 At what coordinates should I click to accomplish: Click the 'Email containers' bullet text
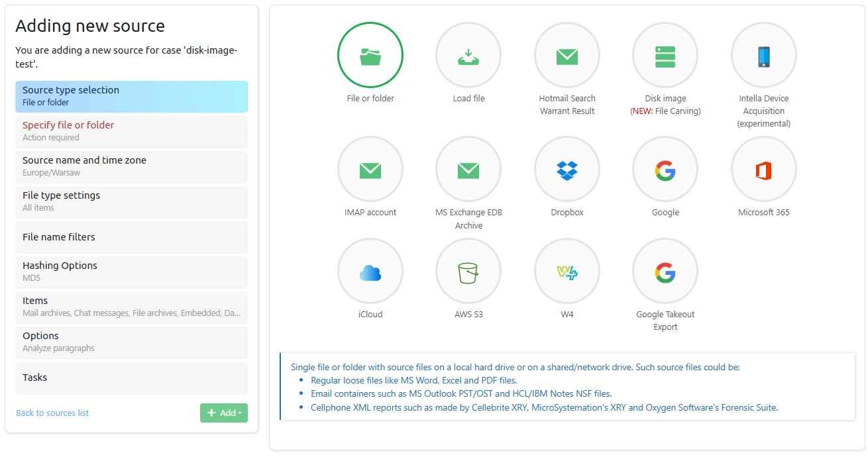coord(461,393)
